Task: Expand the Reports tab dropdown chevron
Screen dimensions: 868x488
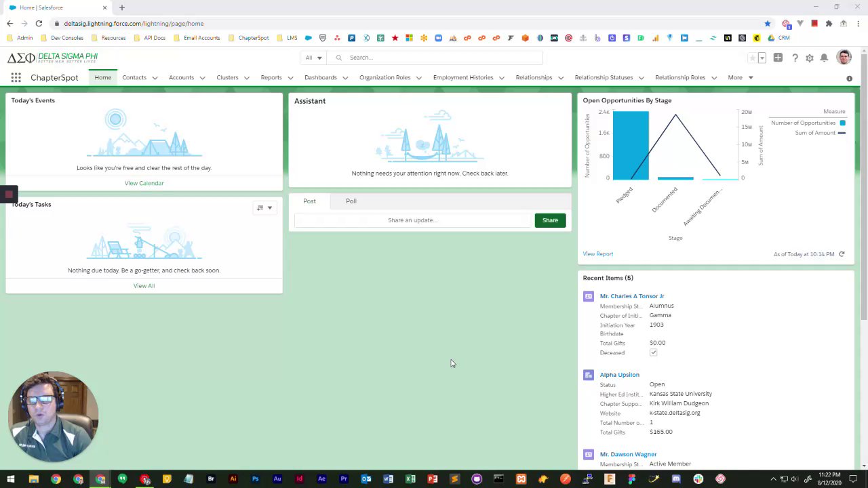Action: (x=290, y=78)
